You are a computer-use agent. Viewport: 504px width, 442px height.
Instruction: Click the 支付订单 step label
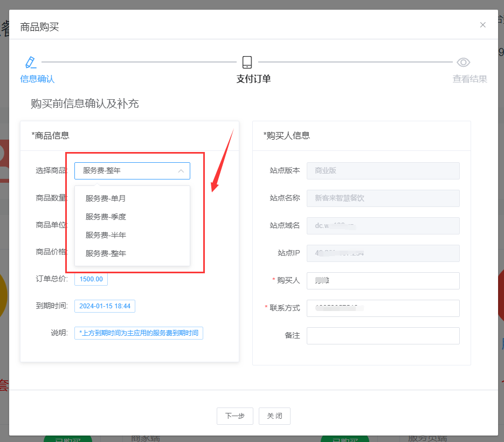click(x=253, y=79)
